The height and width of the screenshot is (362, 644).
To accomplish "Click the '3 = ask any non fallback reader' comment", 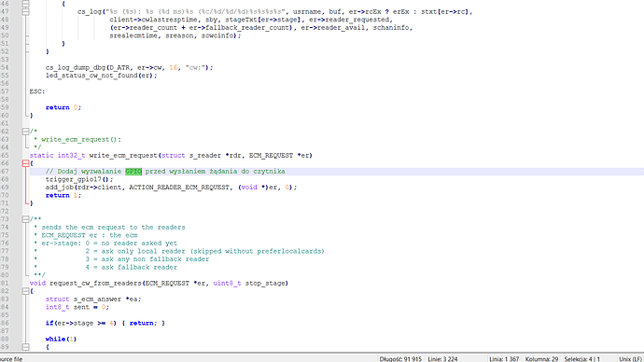I will [x=147, y=259].
